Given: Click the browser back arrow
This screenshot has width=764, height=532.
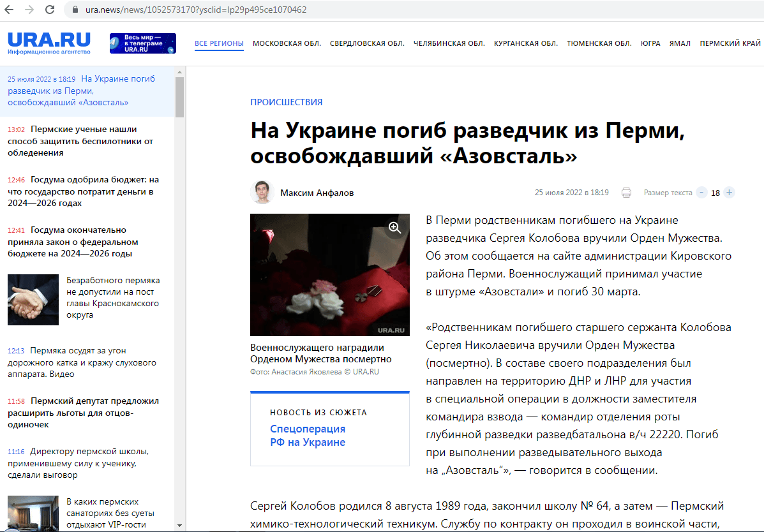Looking at the screenshot, I should (x=10, y=10).
